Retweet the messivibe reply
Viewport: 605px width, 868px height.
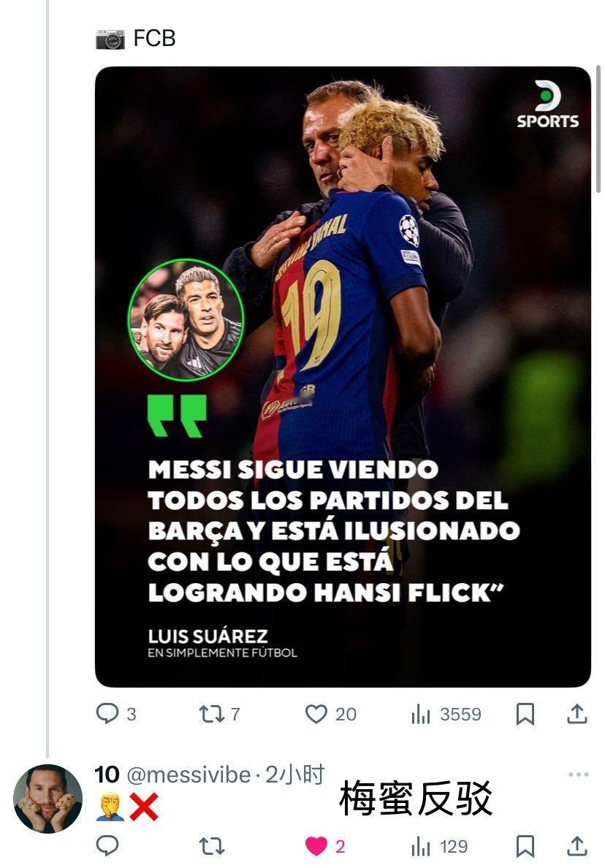pyautogui.click(x=211, y=846)
